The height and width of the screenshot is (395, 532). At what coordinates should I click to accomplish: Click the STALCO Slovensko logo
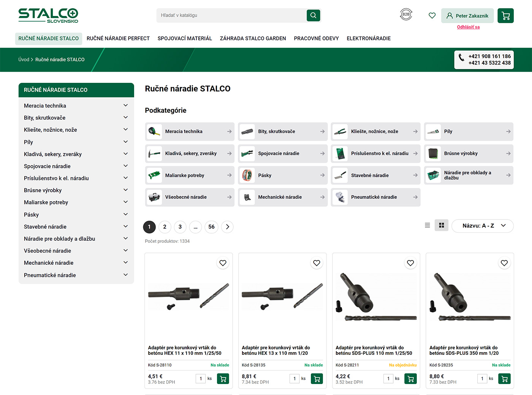point(48,16)
